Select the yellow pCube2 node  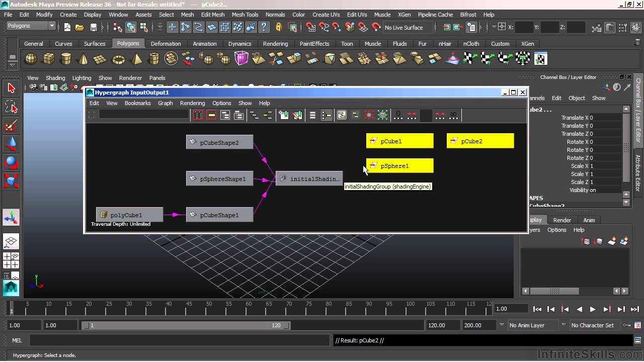click(x=480, y=141)
